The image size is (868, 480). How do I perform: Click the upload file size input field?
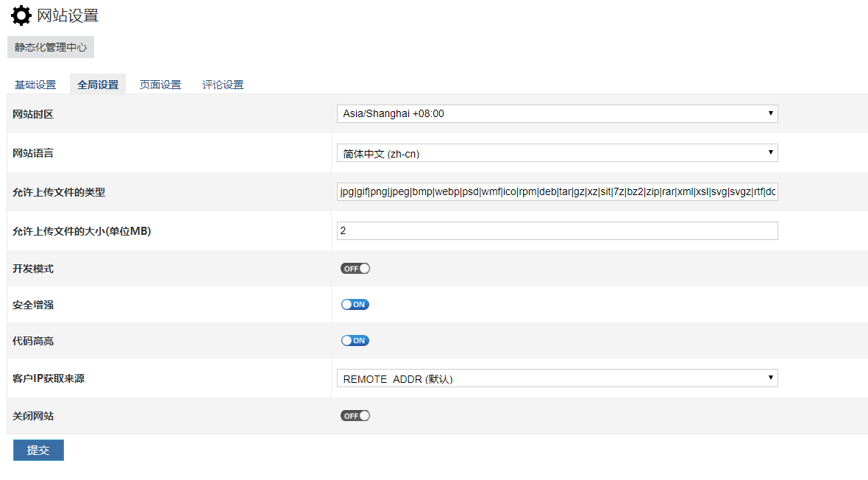tap(557, 231)
